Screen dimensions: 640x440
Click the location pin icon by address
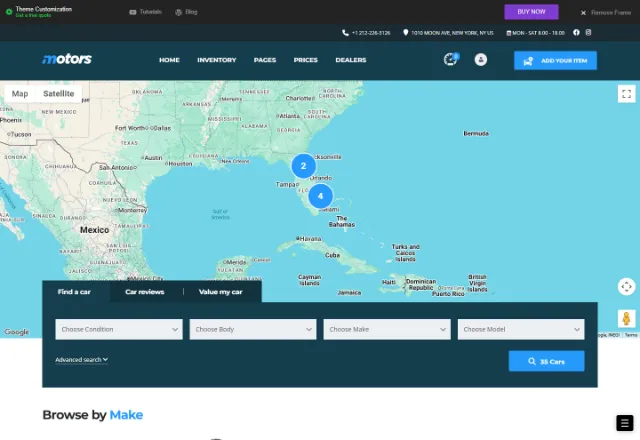point(405,32)
